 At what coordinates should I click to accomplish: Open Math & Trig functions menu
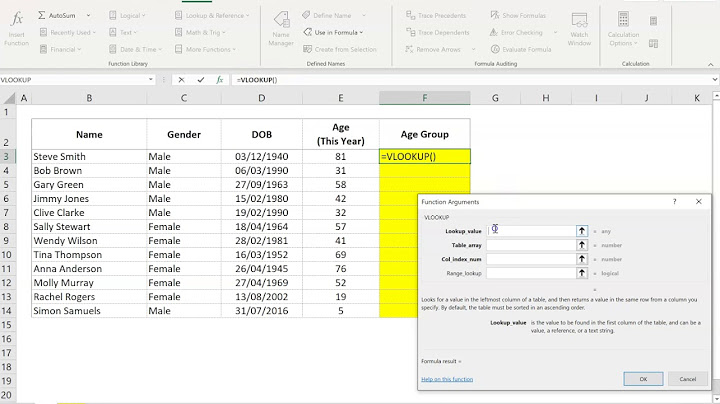coord(200,33)
